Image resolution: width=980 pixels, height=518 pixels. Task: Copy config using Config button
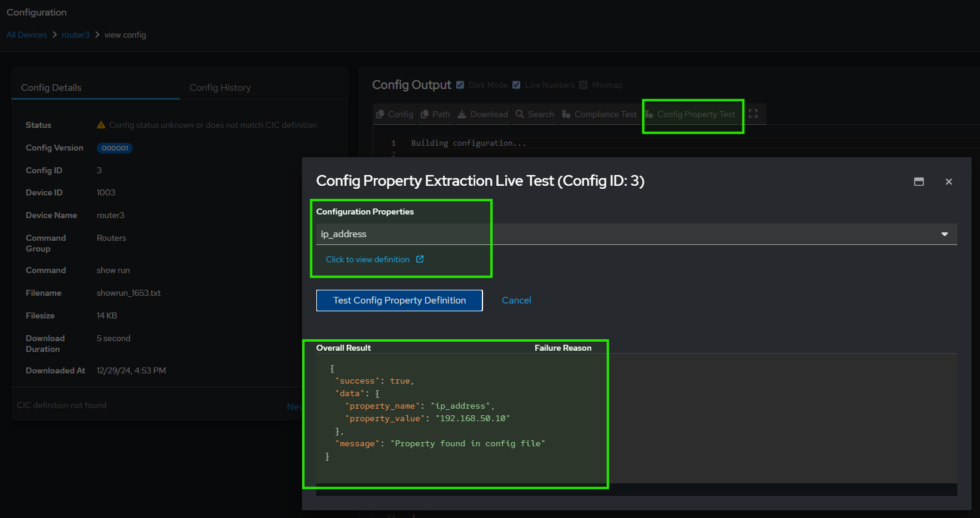coord(395,114)
